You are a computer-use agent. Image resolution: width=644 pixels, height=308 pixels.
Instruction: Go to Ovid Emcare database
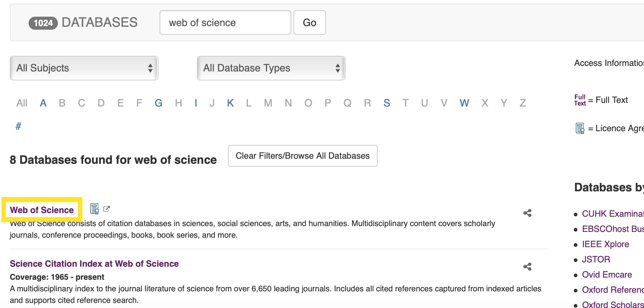(x=607, y=275)
